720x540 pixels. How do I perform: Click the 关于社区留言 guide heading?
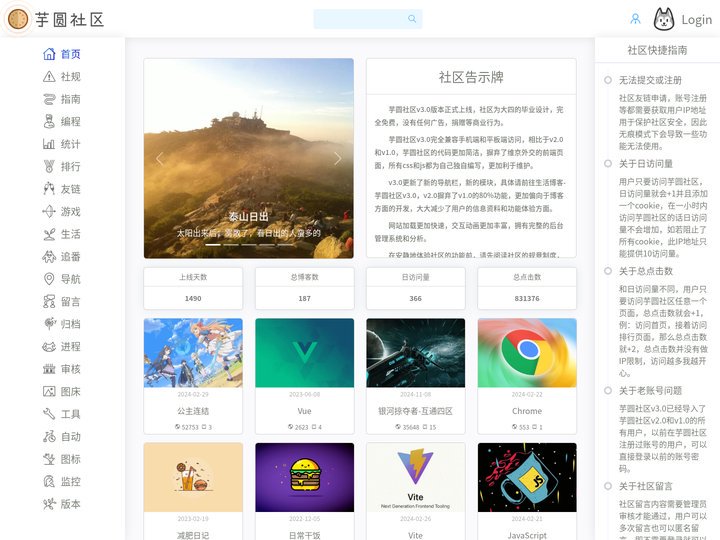646,486
